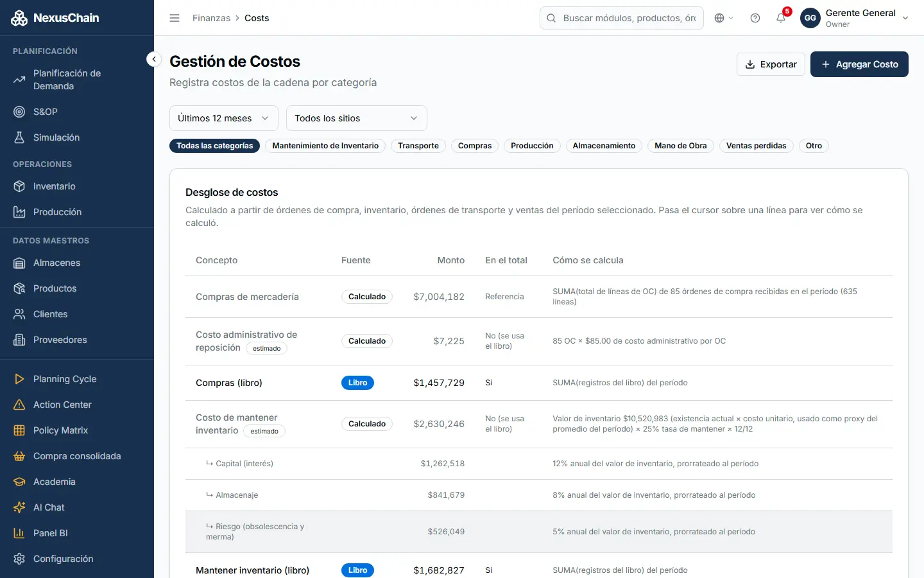This screenshot has width=924, height=578.
Task: Click the Almacenaje sub-row
Action: (539, 495)
